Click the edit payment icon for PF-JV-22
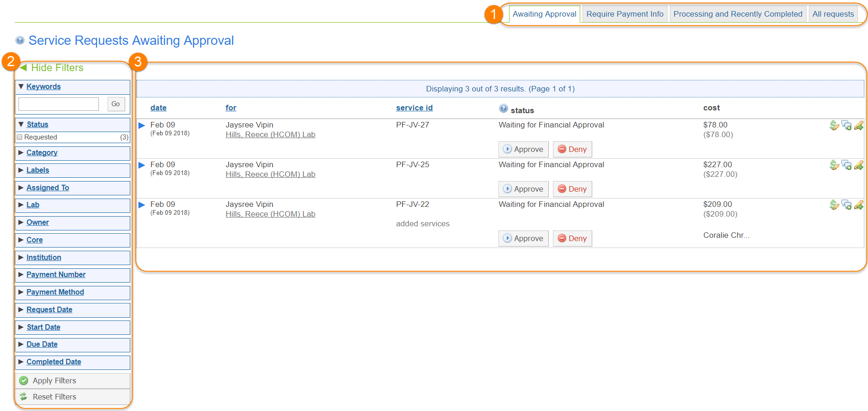The height and width of the screenshot is (411, 868). [x=834, y=205]
